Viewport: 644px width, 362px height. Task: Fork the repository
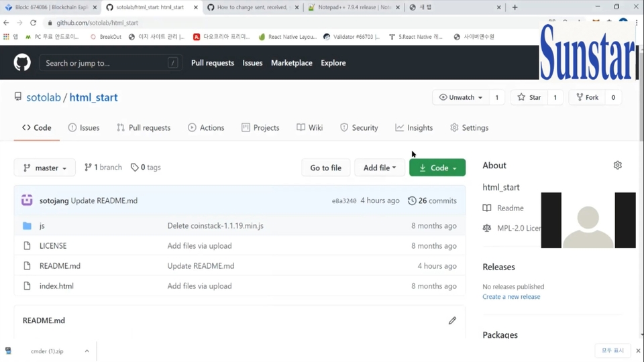[x=588, y=97]
